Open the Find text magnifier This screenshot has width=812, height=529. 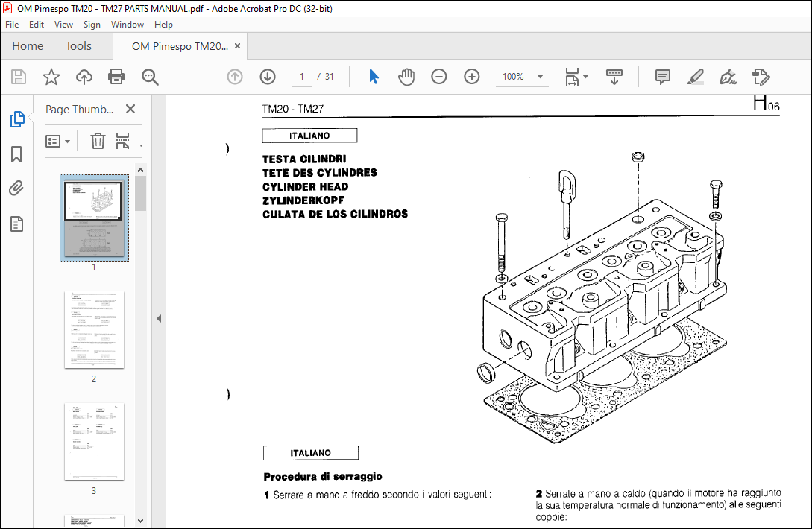(x=150, y=77)
